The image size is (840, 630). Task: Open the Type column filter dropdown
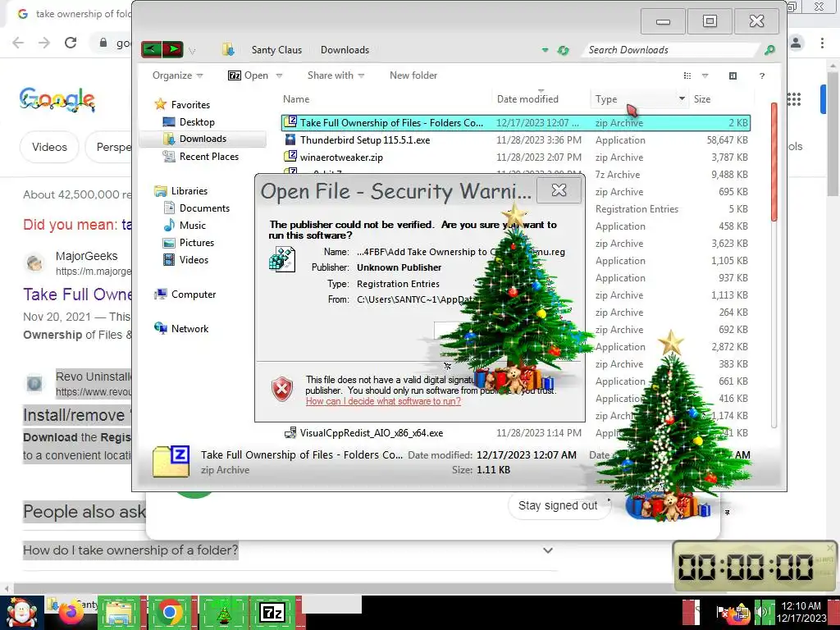point(682,98)
